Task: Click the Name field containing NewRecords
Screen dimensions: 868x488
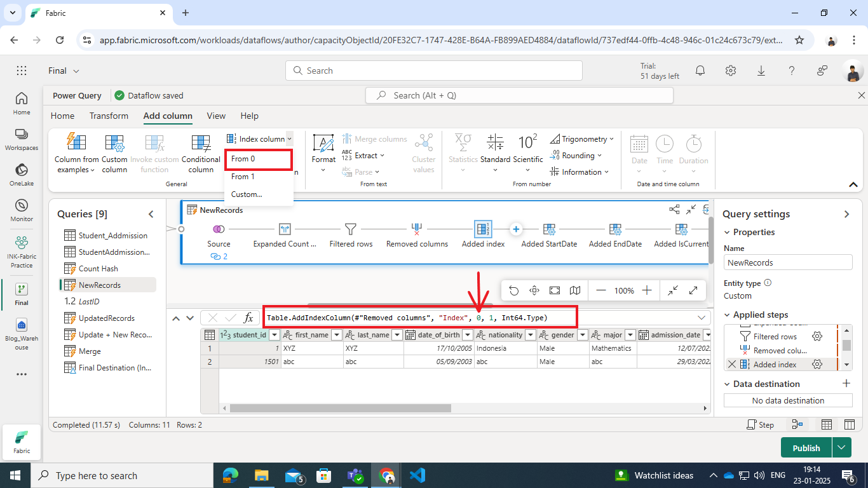Action: [x=788, y=262]
